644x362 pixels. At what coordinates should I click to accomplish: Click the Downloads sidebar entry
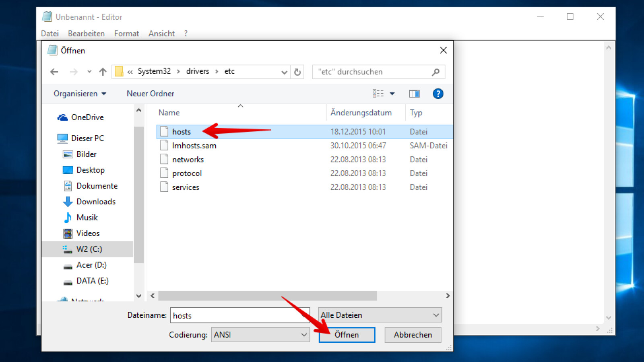point(95,202)
